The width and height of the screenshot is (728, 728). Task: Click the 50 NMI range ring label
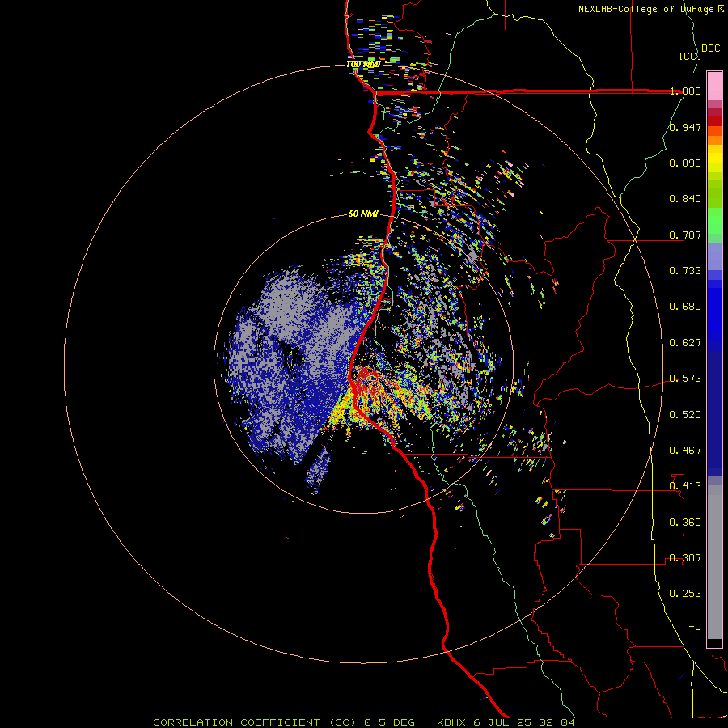[363, 214]
